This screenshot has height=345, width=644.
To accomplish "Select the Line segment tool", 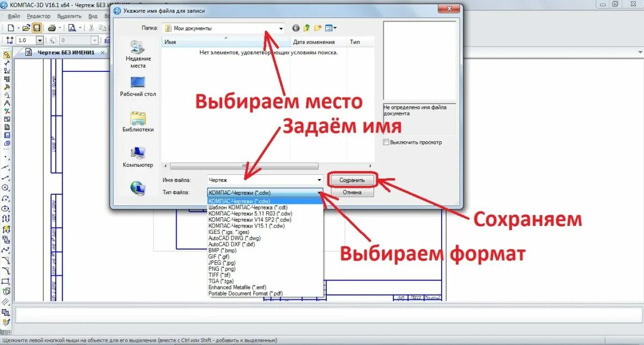I will [x=6, y=178].
